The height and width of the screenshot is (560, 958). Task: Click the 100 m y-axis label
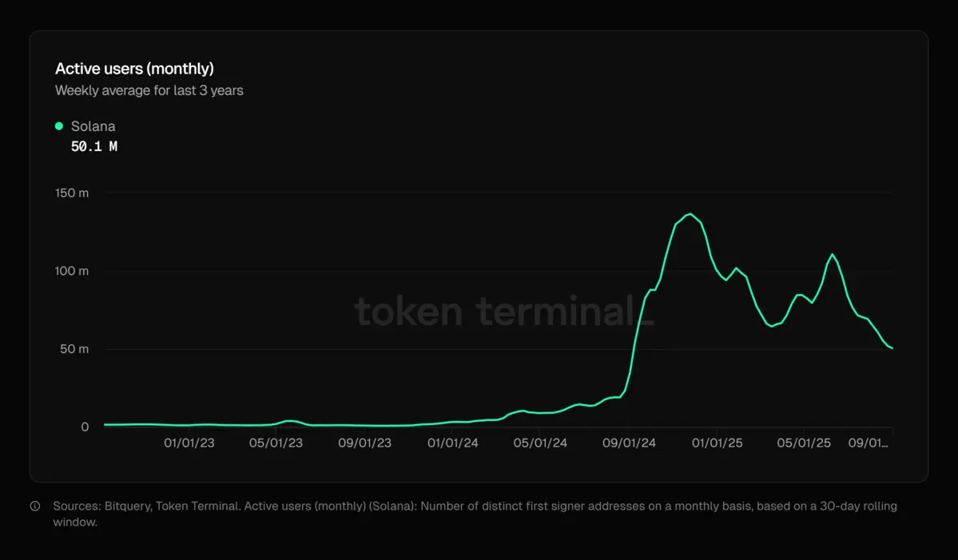[x=73, y=272]
